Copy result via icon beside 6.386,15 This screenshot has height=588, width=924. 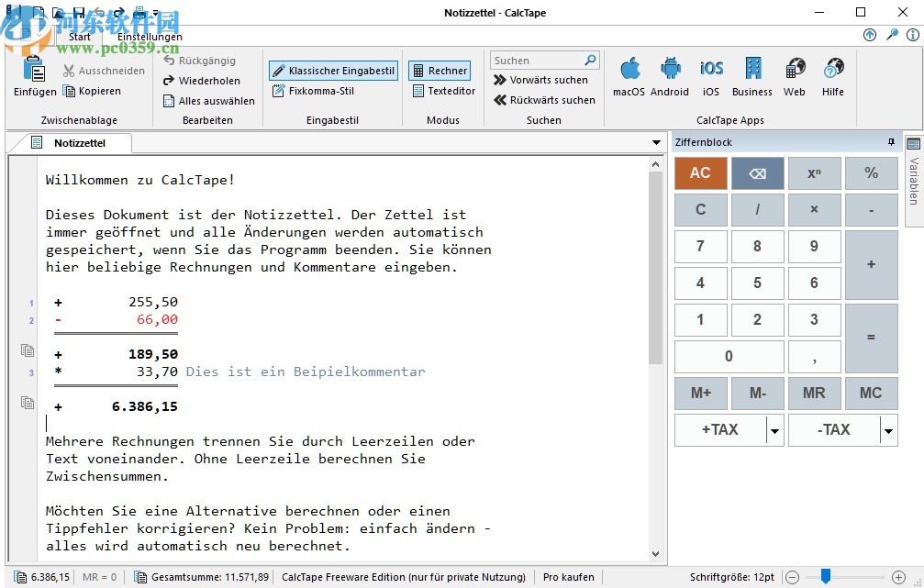(x=28, y=403)
